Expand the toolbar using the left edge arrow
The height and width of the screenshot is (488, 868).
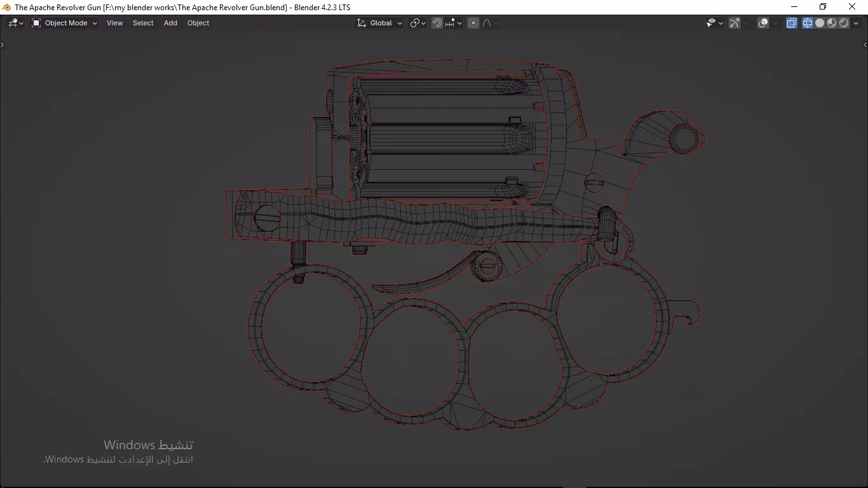click(x=3, y=44)
